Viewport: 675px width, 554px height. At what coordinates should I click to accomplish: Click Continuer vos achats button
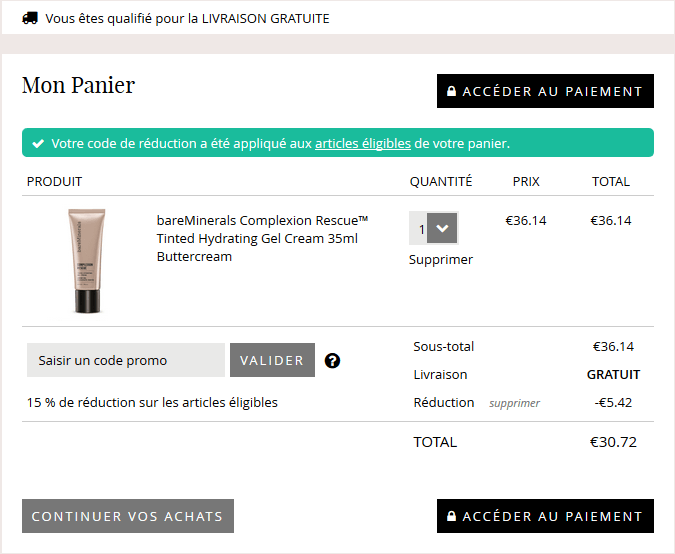[x=128, y=516]
